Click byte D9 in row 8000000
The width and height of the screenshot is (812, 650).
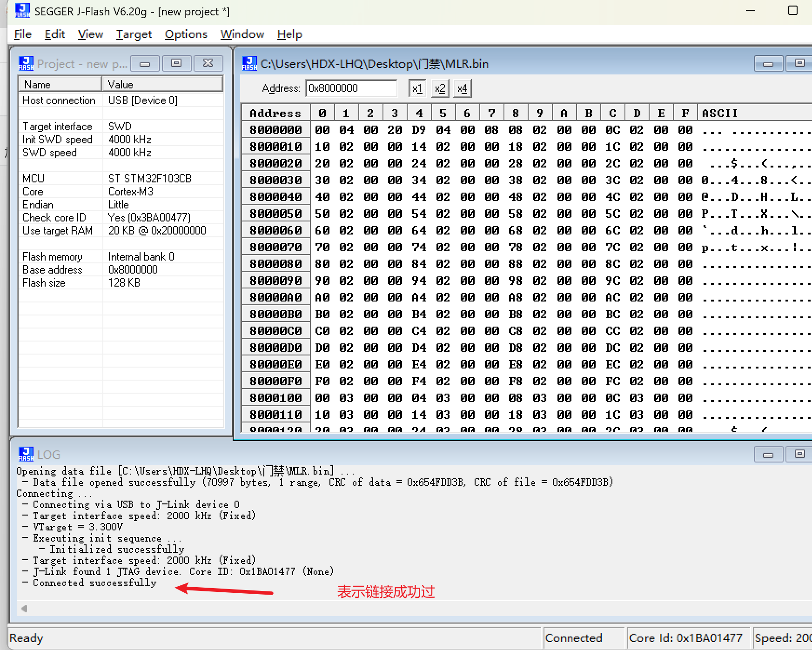[419, 130]
